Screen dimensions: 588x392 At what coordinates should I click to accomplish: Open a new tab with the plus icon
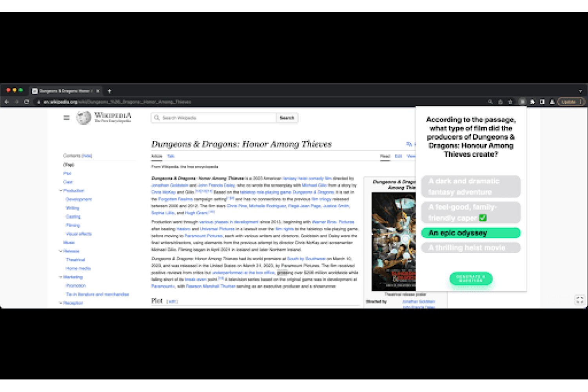(x=109, y=91)
